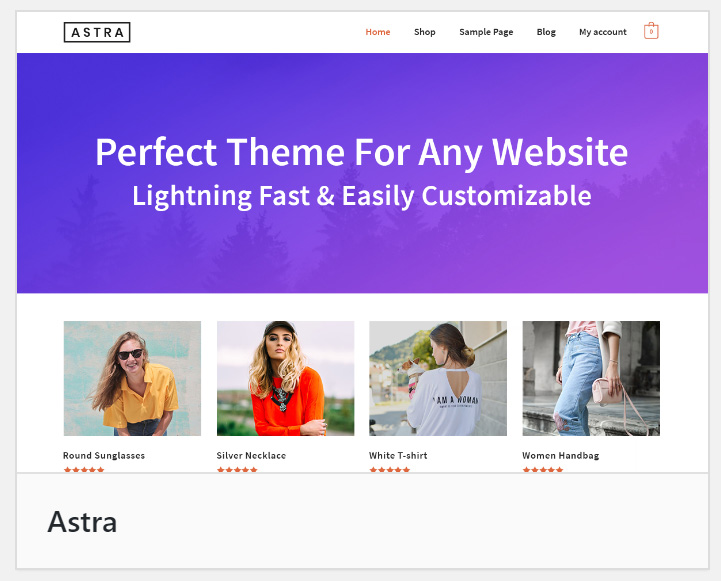Open the shopping cart bag icon
Viewport: 721px width, 581px height.
pyautogui.click(x=651, y=31)
